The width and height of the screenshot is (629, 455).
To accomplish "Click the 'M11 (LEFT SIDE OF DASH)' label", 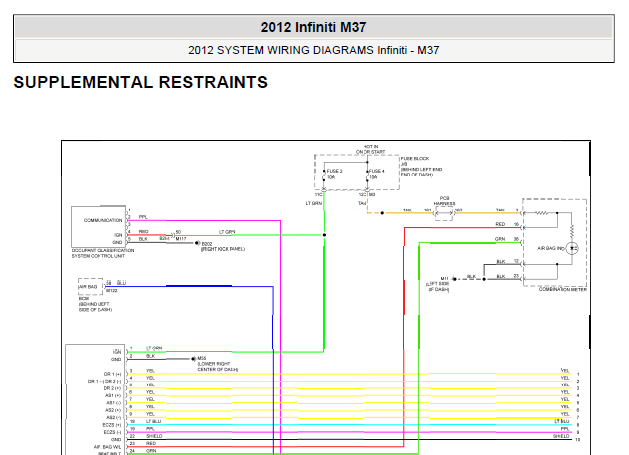I will coord(438,284).
